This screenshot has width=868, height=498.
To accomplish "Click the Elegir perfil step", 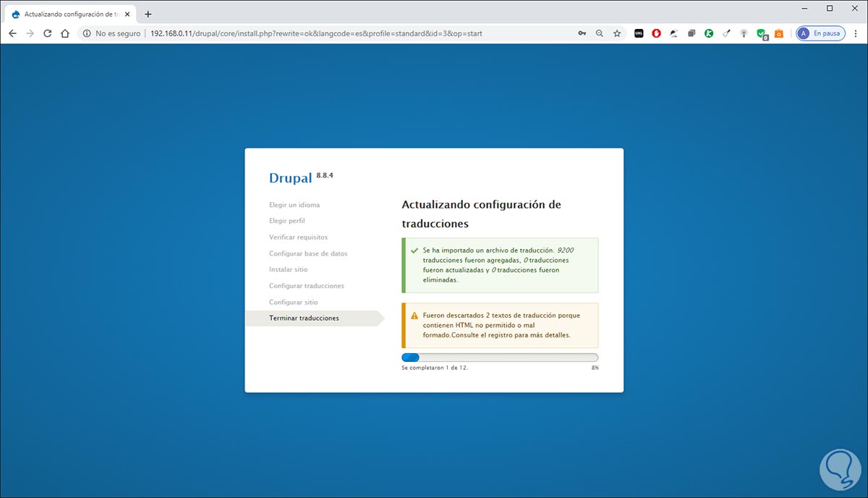I will (287, 221).
